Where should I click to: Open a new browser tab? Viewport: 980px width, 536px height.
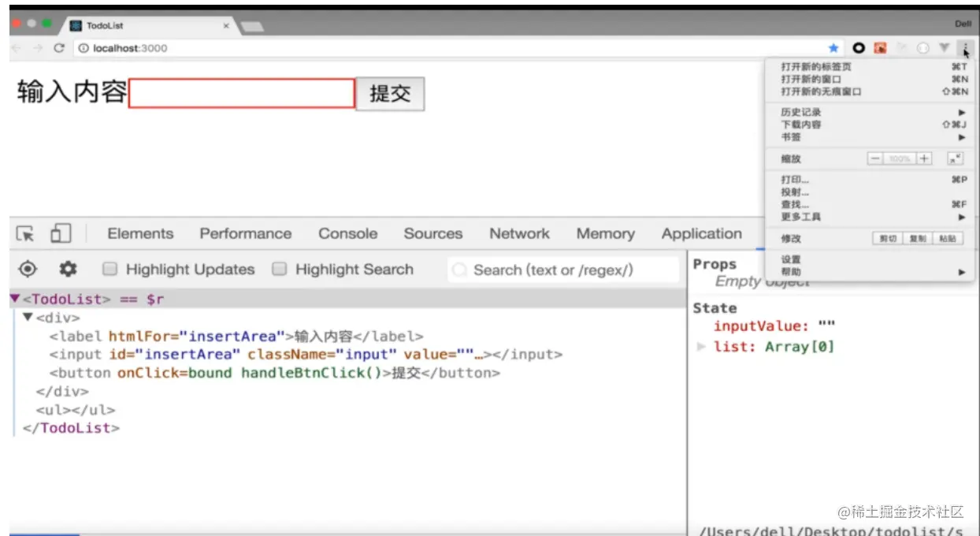click(x=252, y=27)
